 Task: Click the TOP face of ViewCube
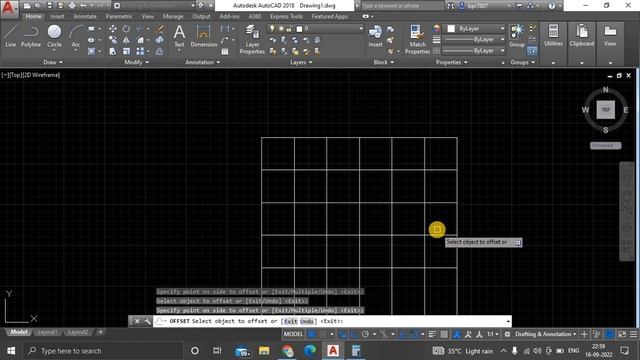pos(605,109)
